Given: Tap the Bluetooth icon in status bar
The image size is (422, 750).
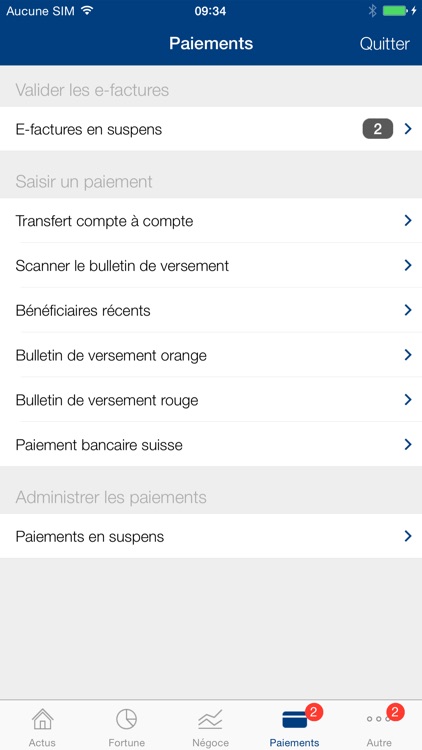Looking at the screenshot, I should pos(372,11).
